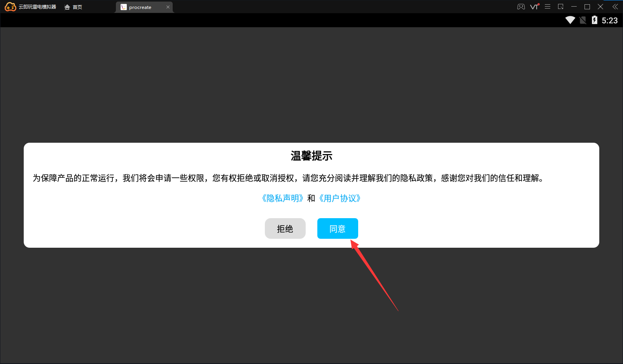Viewport: 623px width, 364px height.
Task: Click the window pop-out icon
Action: point(561,7)
